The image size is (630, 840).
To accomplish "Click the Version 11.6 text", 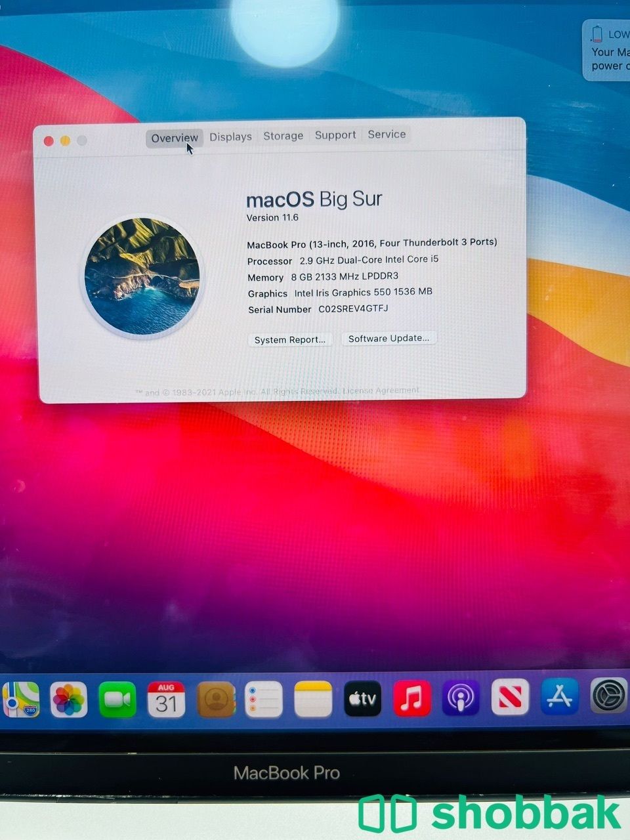I will [272, 217].
